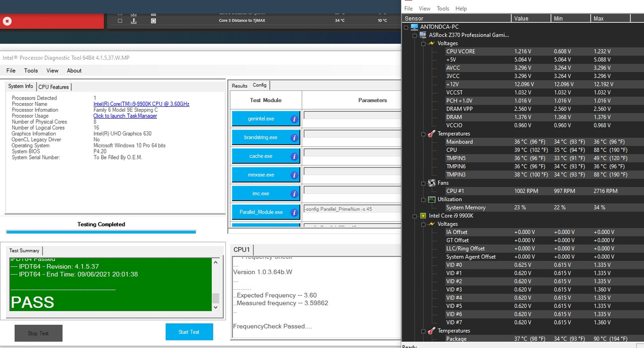Screen dimensions: 644x348
Task: Click the Start Test button
Action: pos(189,332)
